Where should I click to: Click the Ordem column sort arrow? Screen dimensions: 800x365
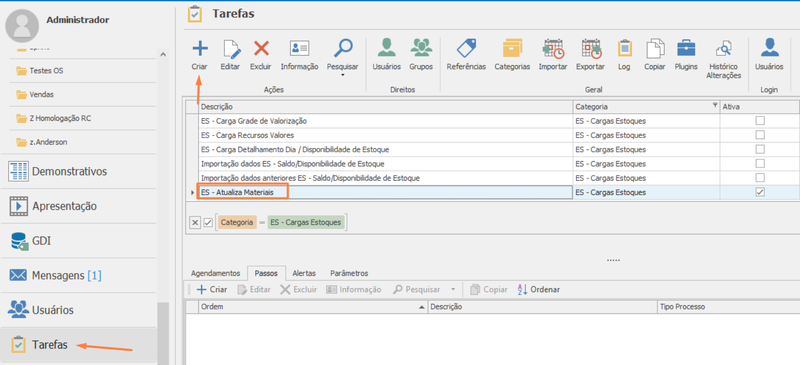pyautogui.click(x=421, y=307)
